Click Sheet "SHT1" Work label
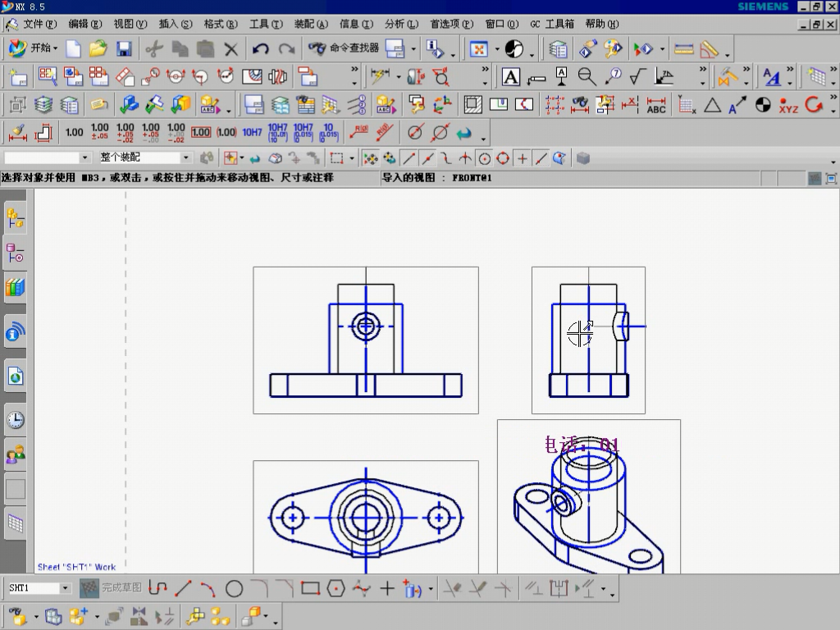 click(76, 567)
